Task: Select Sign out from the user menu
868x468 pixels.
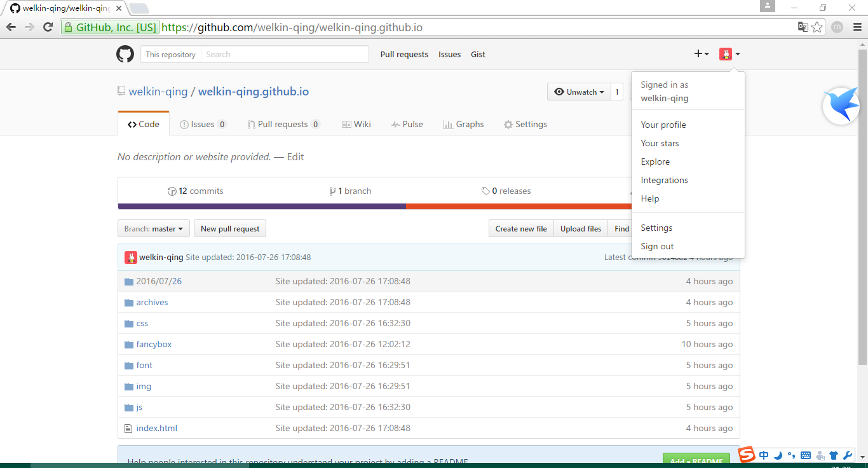Action: pos(657,246)
